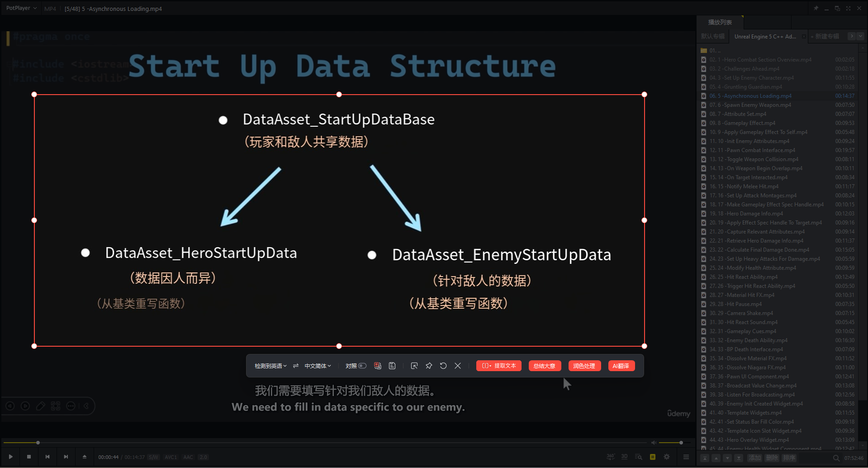Image resolution: width=868 pixels, height=468 pixels.
Task: Select the pen annotation tool in the overlay bar
Action: [x=41, y=406]
